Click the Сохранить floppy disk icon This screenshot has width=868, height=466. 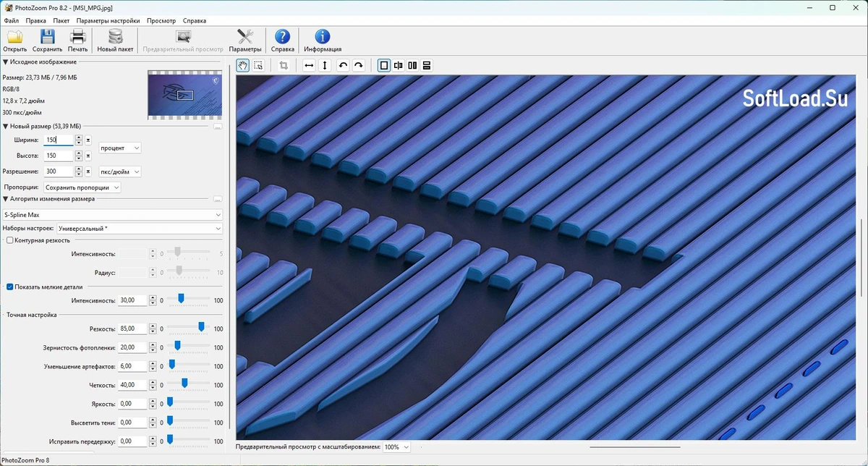click(47, 36)
